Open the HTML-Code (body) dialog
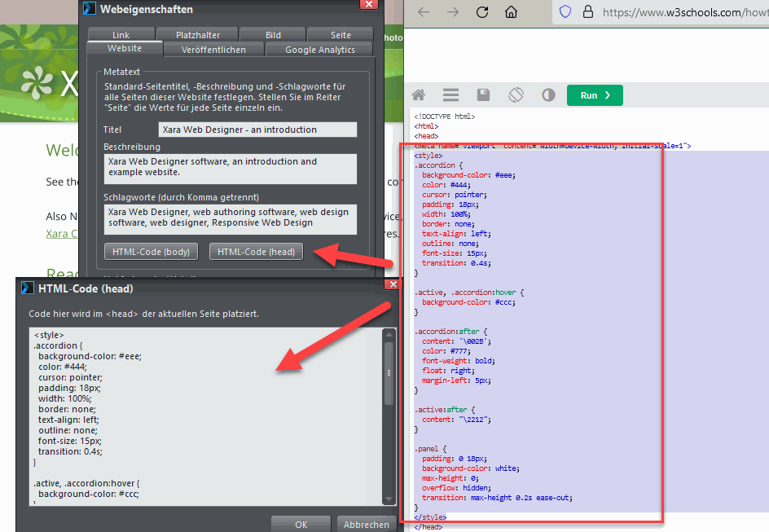Screen dimensions: 769x532 point(151,252)
